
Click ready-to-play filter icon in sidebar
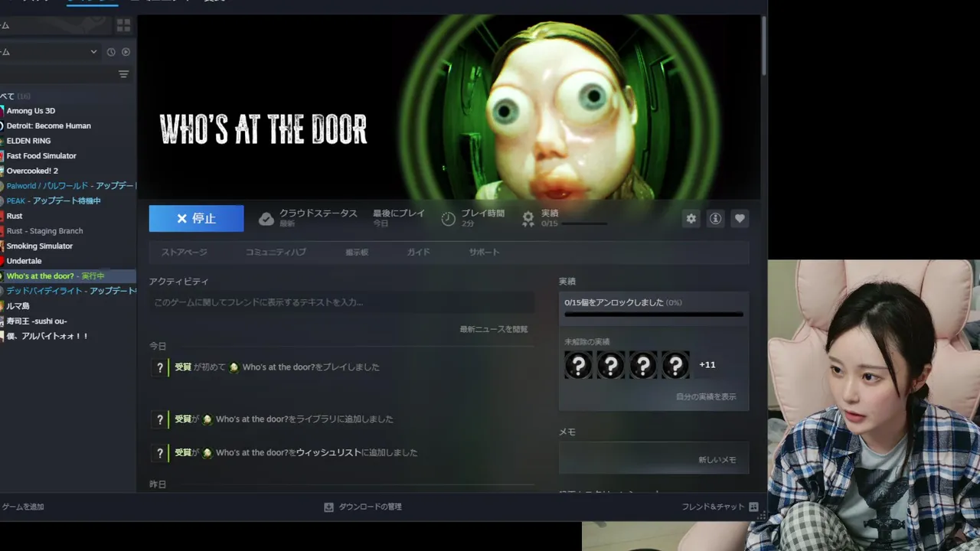(126, 52)
